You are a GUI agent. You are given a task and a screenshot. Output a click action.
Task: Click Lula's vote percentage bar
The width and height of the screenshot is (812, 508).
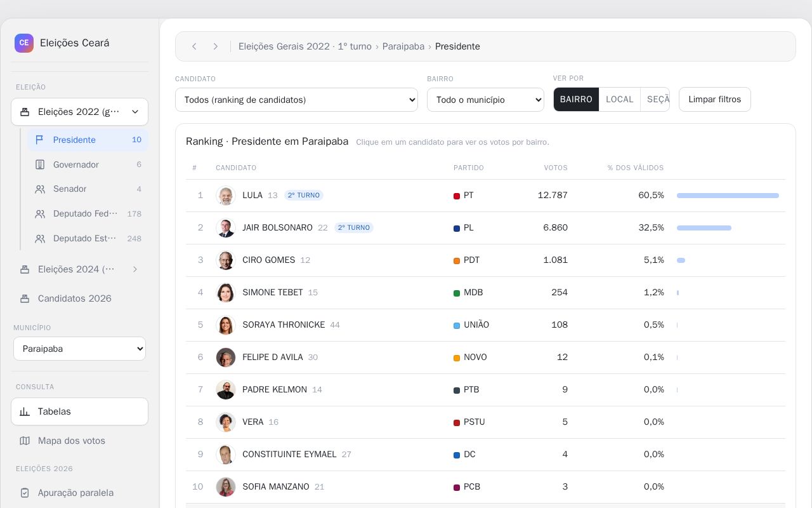coord(728,196)
